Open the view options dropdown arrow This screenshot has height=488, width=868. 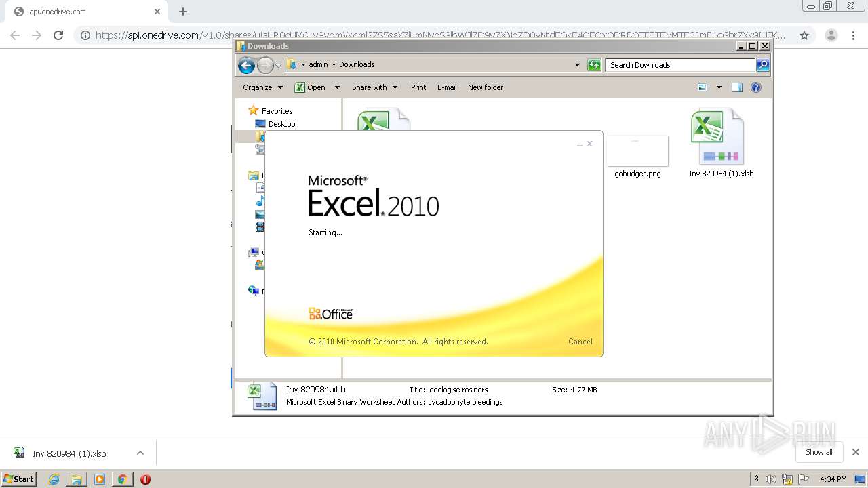719,87
